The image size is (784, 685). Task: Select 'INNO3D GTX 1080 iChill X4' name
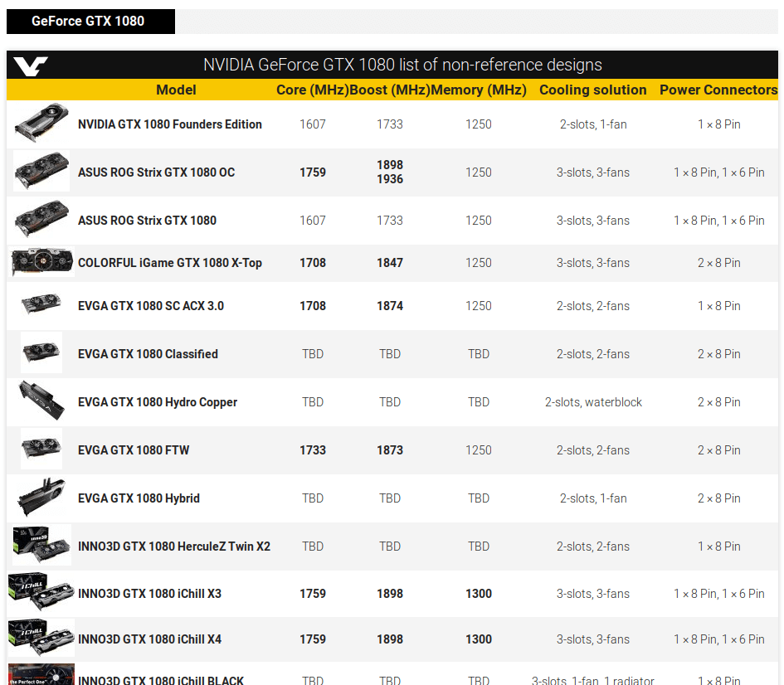pyautogui.click(x=149, y=639)
